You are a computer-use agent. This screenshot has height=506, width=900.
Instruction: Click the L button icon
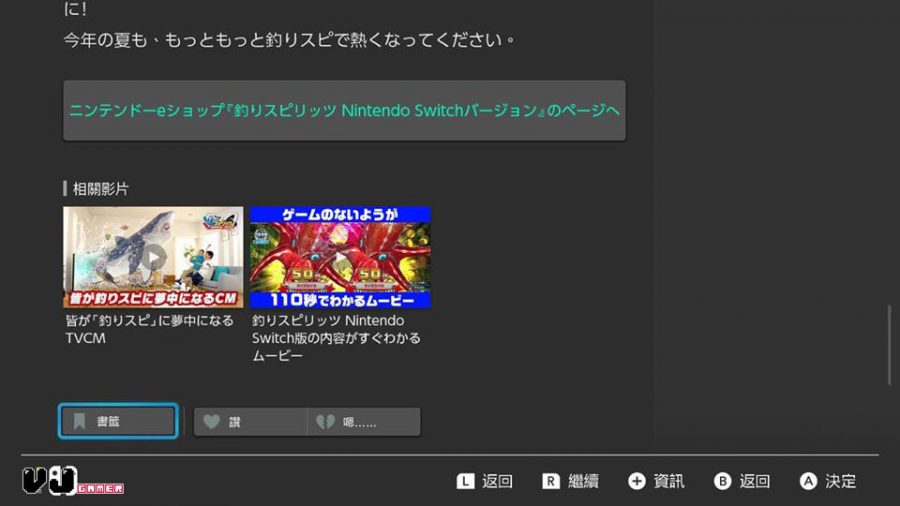tap(465, 481)
